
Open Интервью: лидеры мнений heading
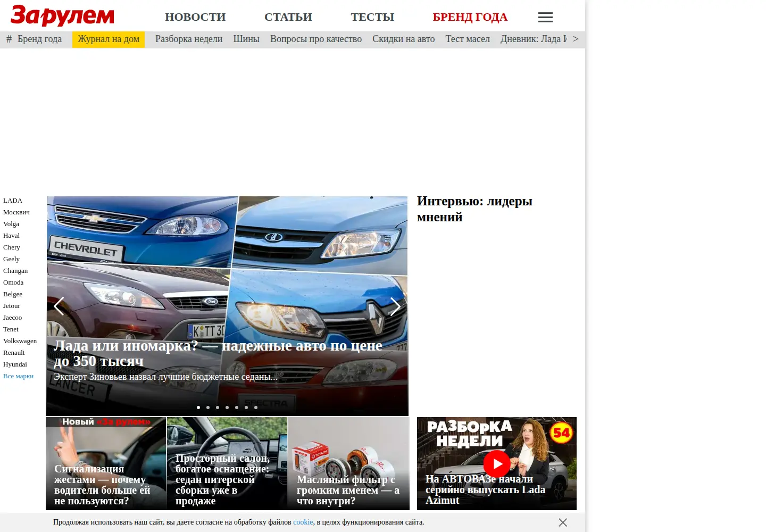point(474,209)
